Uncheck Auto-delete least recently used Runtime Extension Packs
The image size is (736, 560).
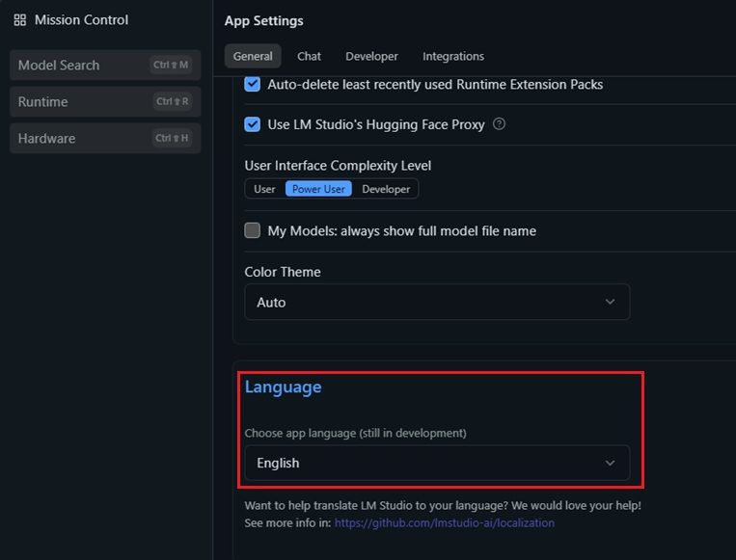coord(253,84)
